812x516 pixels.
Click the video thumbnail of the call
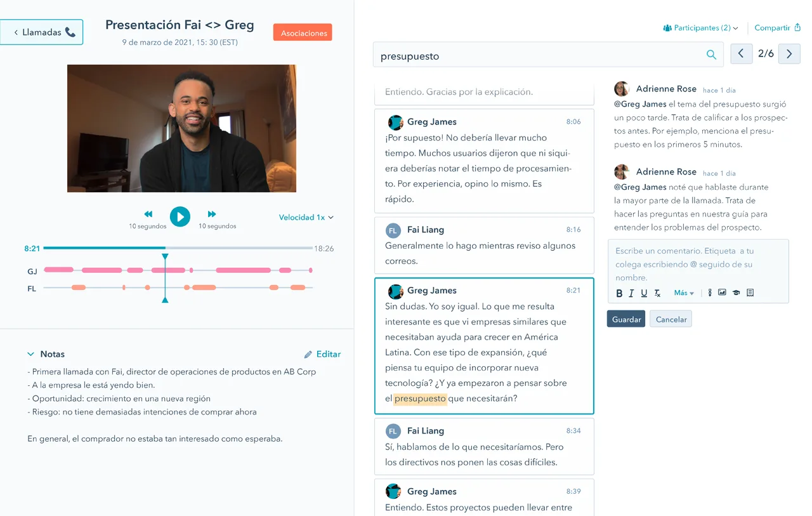181,128
